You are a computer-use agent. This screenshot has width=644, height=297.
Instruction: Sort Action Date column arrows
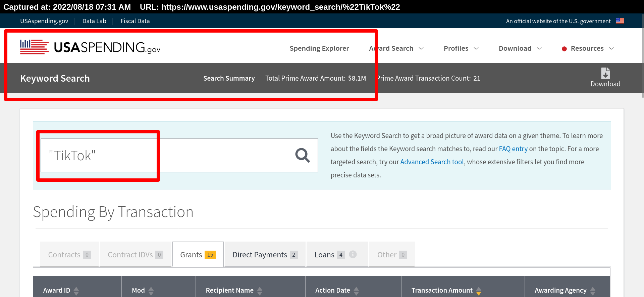click(x=356, y=291)
